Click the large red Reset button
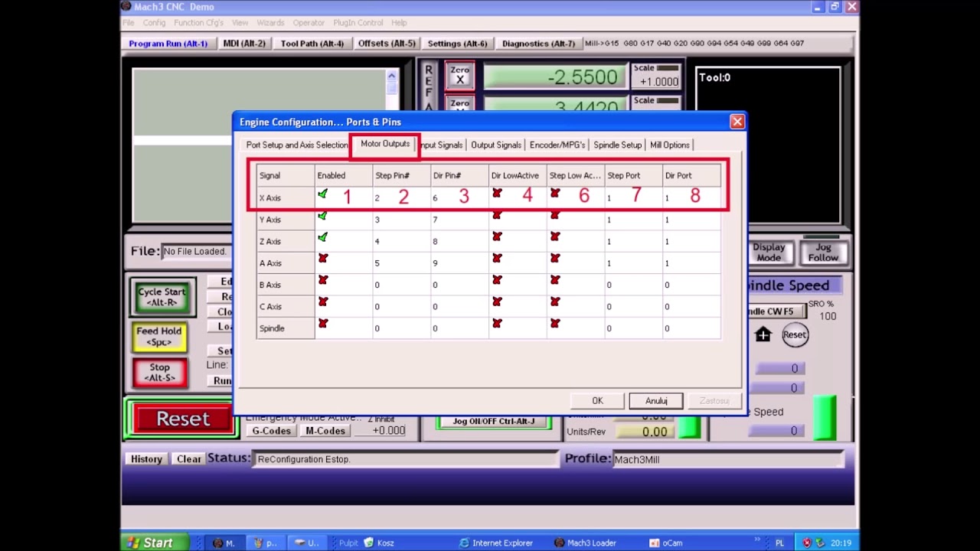980x551 pixels. click(x=183, y=419)
